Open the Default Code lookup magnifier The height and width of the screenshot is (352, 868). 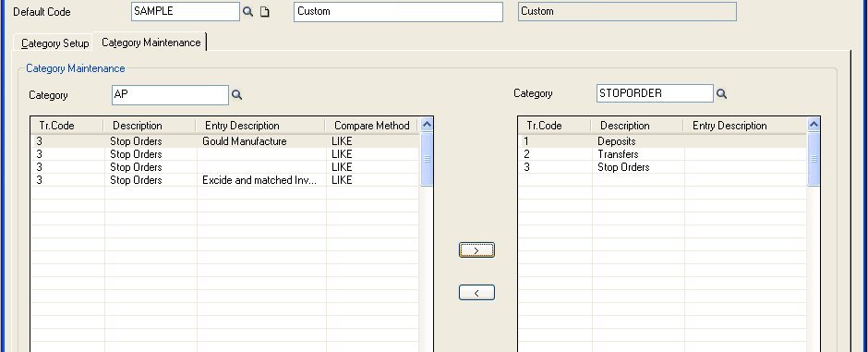pyautogui.click(x=248, y=12)
